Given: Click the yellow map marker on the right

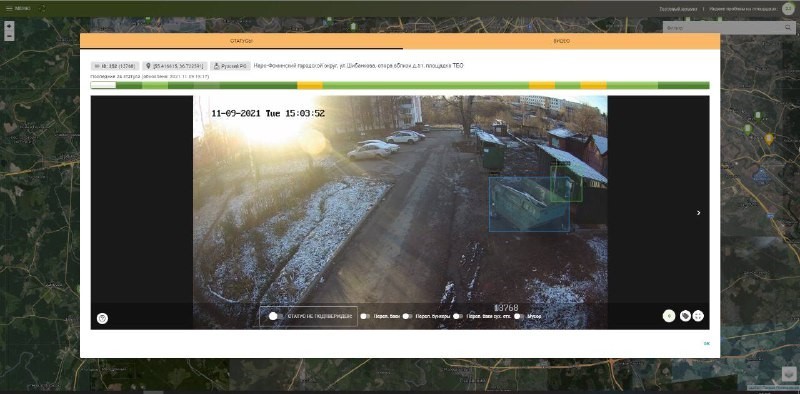Looking at the screenshot, I should (769, 138).
